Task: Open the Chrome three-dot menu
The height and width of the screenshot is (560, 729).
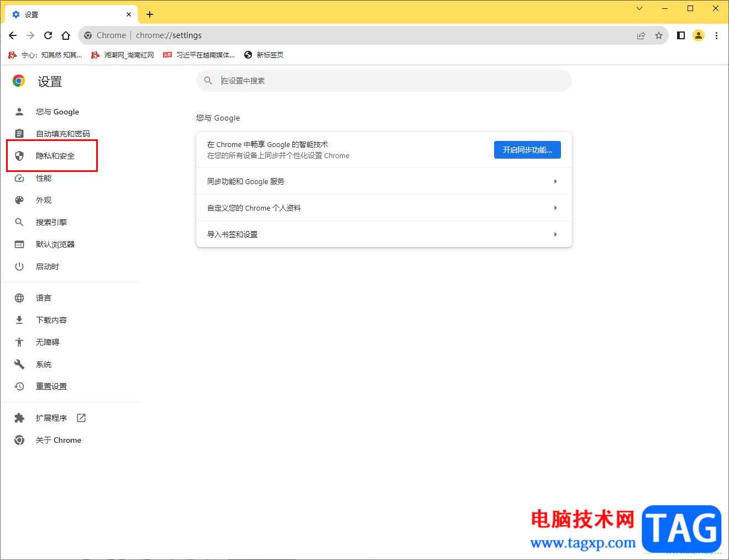Action: pos(716,35)
